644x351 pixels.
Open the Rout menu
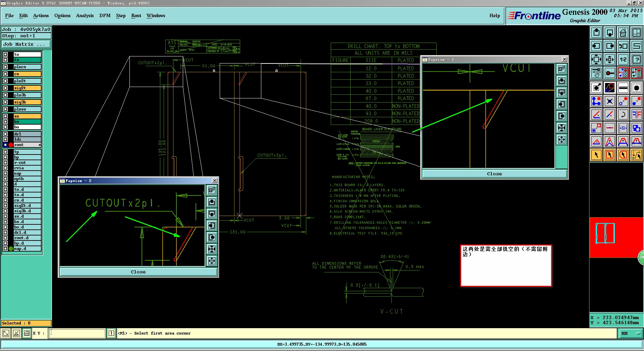(136, 15)
